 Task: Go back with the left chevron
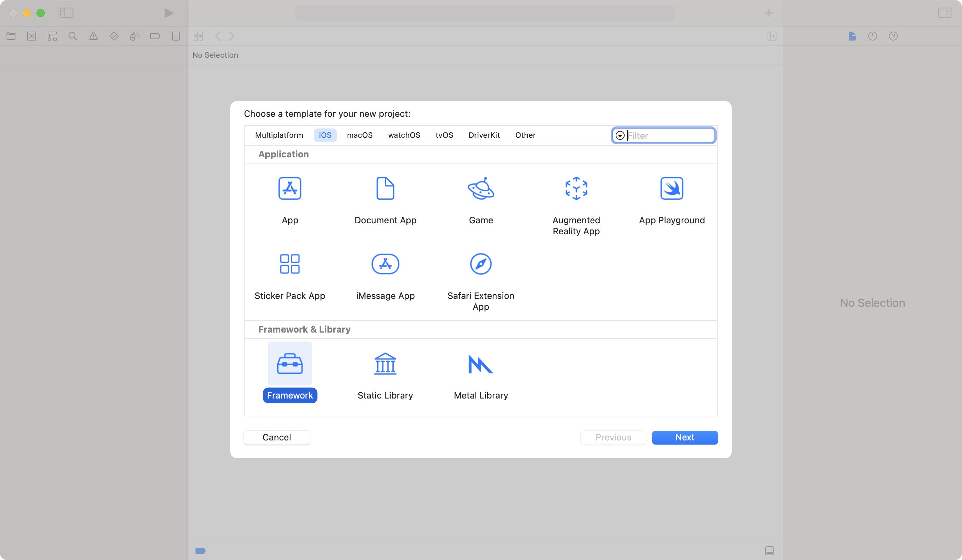218,36
